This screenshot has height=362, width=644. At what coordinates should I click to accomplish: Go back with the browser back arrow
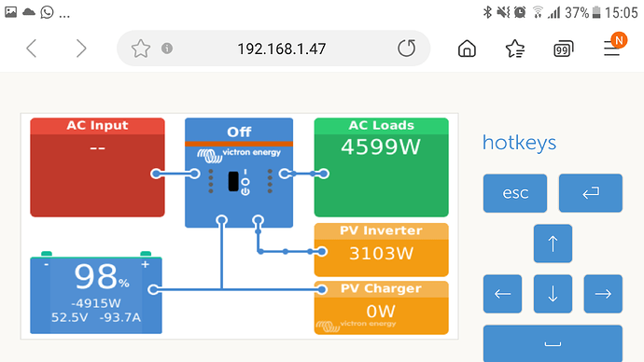coord(32,49)
